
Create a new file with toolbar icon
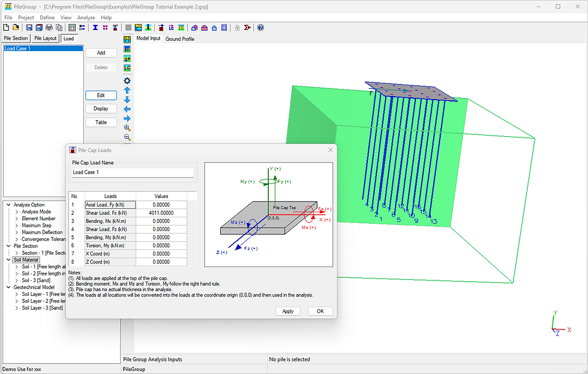click(6, 28)
